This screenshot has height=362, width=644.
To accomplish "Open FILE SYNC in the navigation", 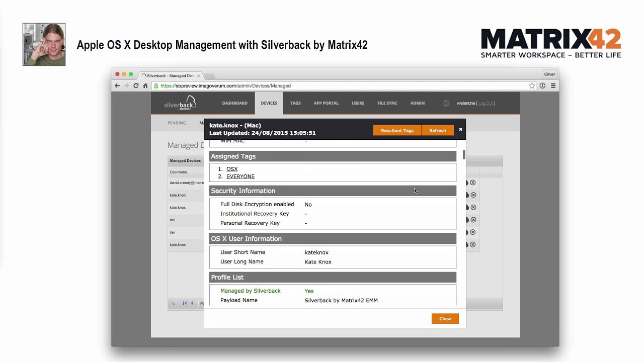I will (x=387, y=103).
